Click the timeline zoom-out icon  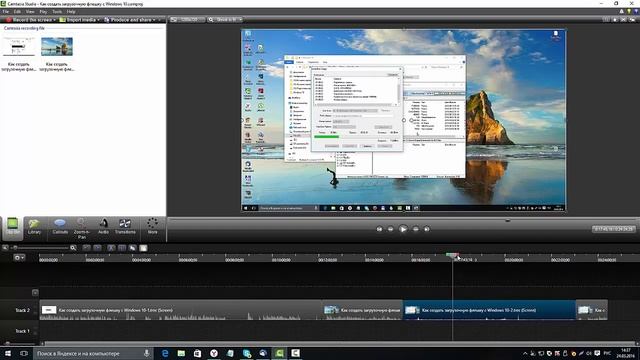pyautogui.click(x=5, y=248)
